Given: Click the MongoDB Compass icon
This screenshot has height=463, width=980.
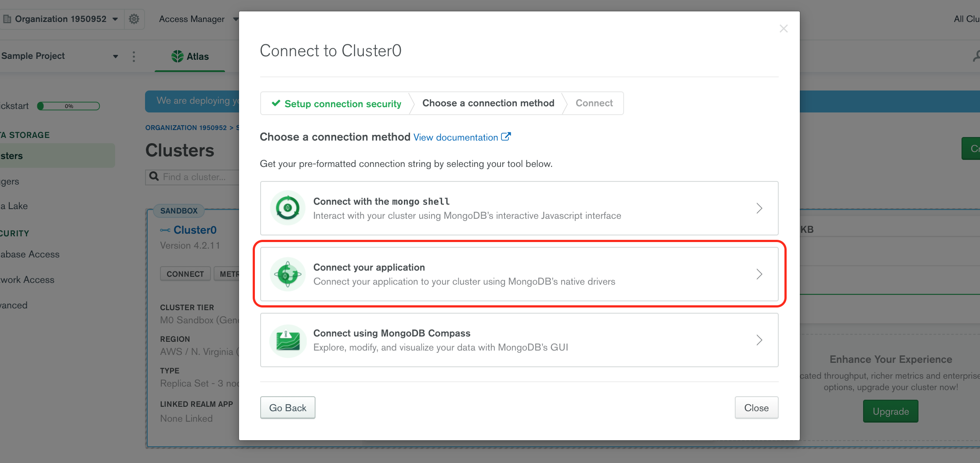Looking at the screenshot, I should (288, 340).
